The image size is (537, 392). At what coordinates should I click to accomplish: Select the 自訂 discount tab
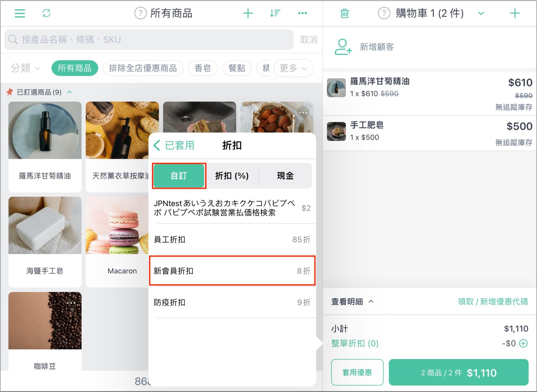coord(179,176)
